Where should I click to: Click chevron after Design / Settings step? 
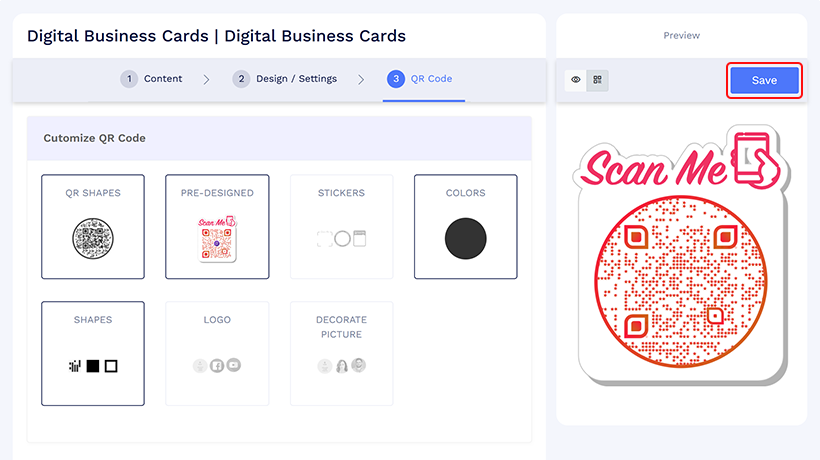click(361, 79)
